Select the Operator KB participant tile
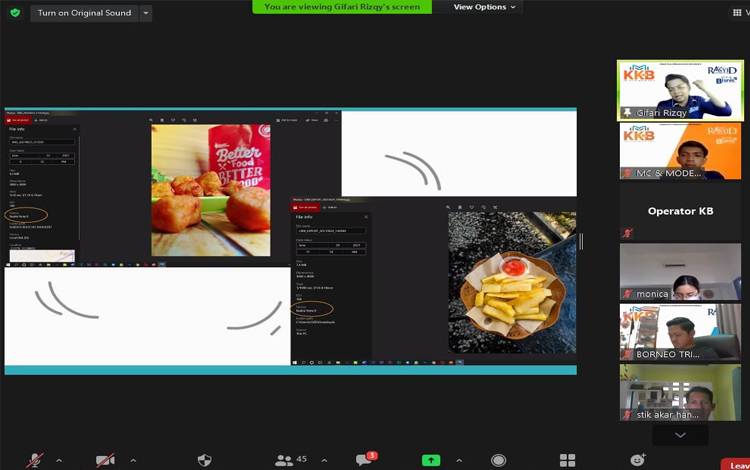The height and width of the screenshot is (470, 750). [680, 211]
